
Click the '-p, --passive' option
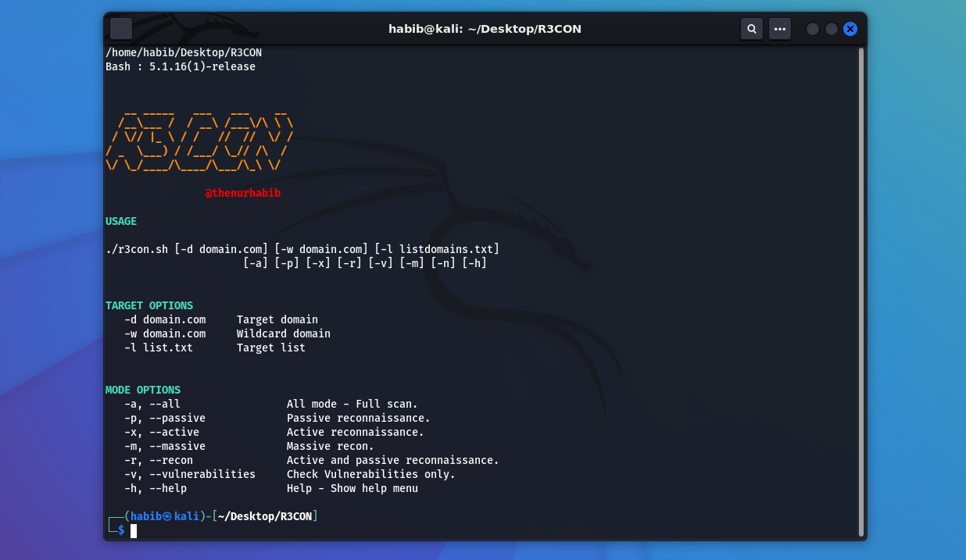tap(165, 418)
